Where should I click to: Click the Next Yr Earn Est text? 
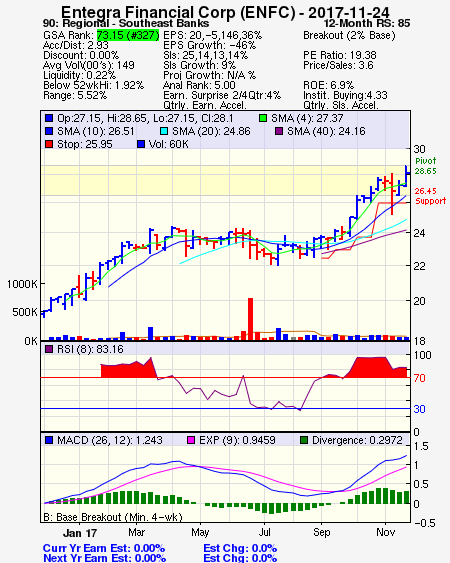(x=105, y=558)
